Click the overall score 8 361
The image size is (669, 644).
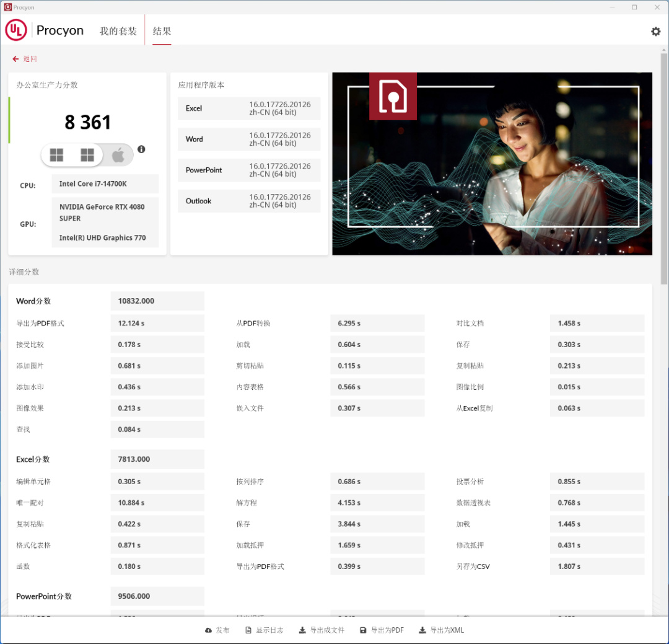(87, 123)
